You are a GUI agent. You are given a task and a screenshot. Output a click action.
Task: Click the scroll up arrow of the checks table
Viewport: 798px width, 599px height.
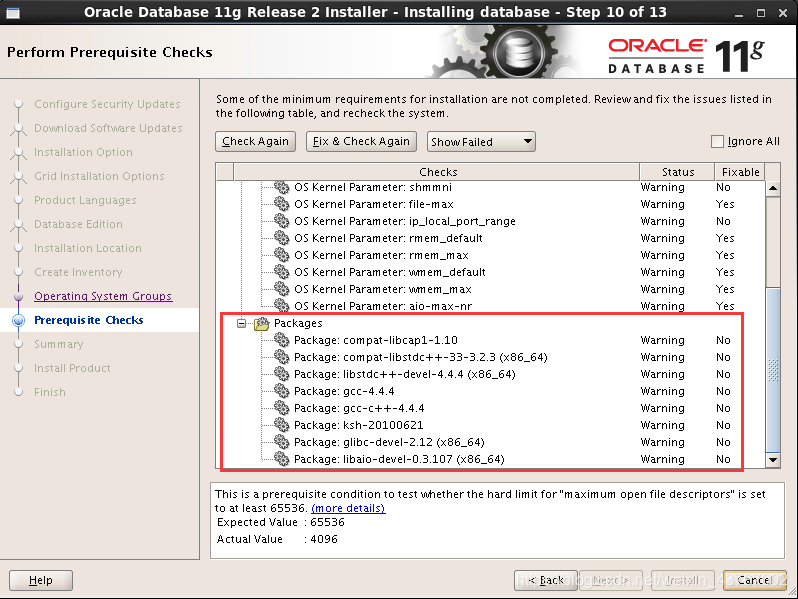coord(773,188)
